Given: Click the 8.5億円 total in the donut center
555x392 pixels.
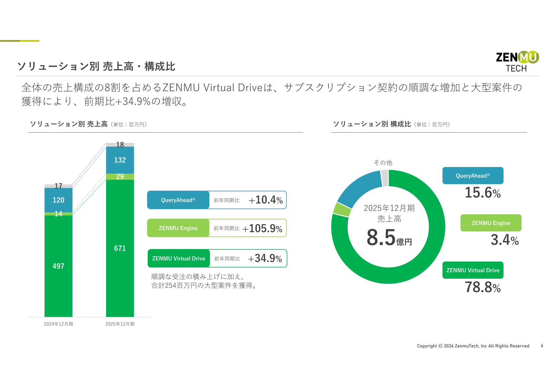Looking at the screenshot, I should [x=389, y=238].
